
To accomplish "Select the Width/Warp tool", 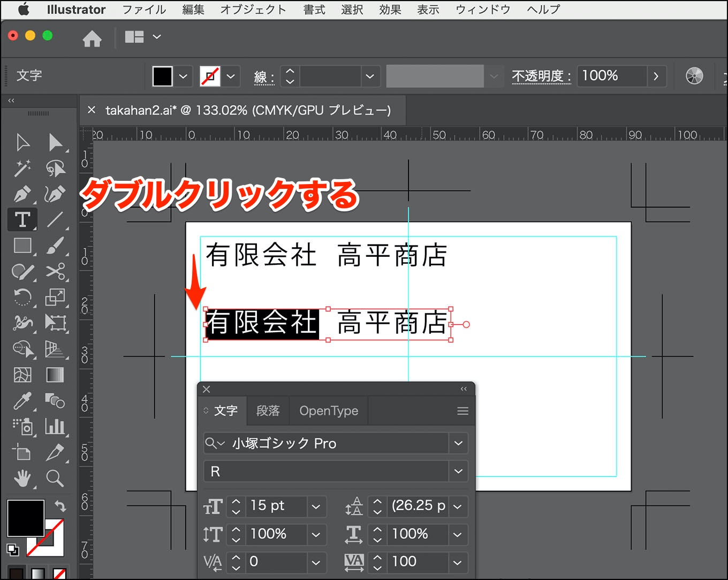I will coord(22,323).
